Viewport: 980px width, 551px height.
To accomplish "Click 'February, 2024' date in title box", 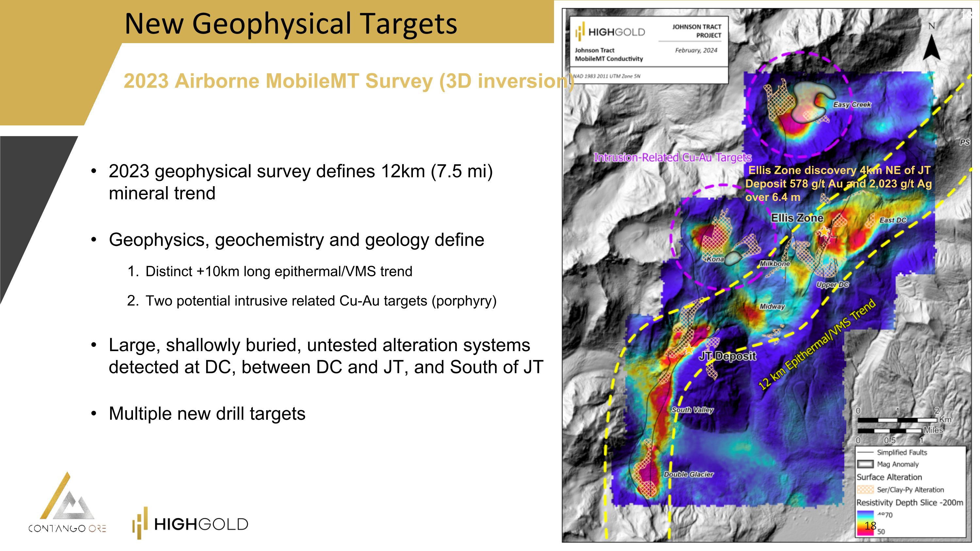I will click(696, 50).
